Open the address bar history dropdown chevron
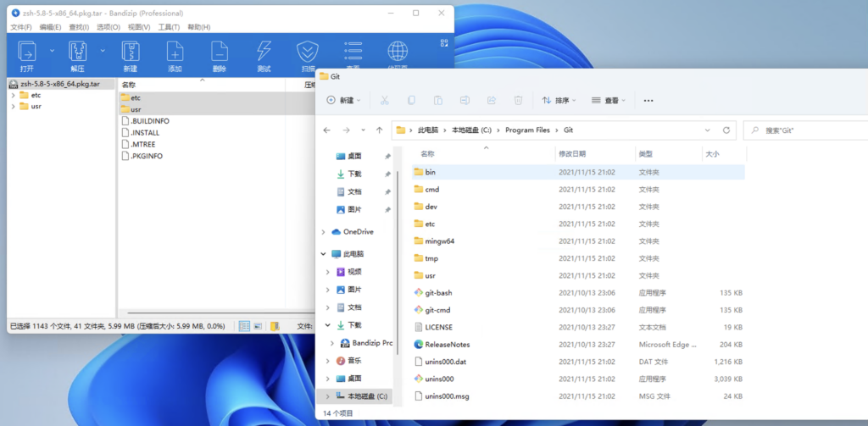The width and height of the screenshot is (868, 426). point(708,130)
